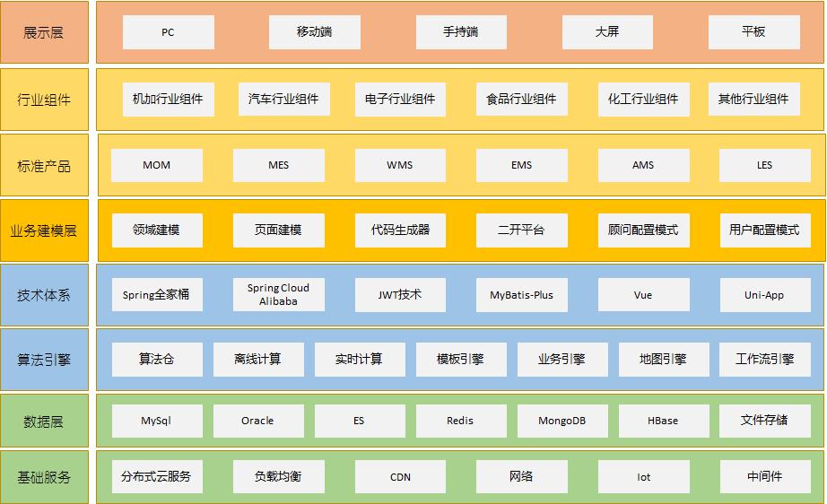Select the 文件存储 box
This screenshot has width=827, height=504.
pos(765,421)
